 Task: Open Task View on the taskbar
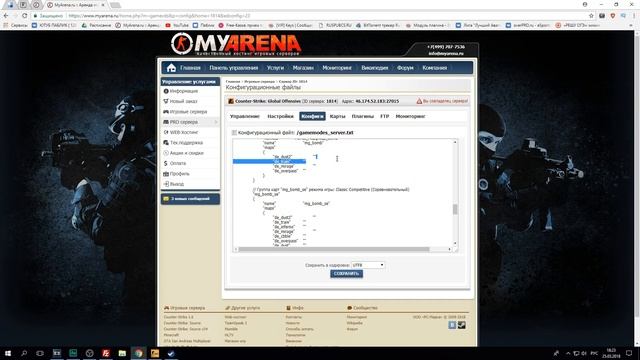pyautogui.click(x=40, y=353)
